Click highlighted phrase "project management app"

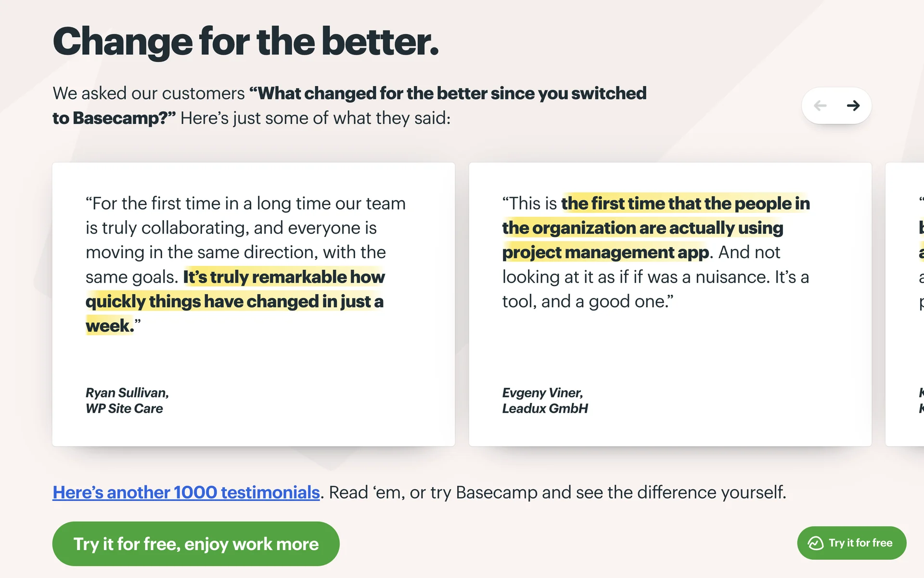(605, 252)
